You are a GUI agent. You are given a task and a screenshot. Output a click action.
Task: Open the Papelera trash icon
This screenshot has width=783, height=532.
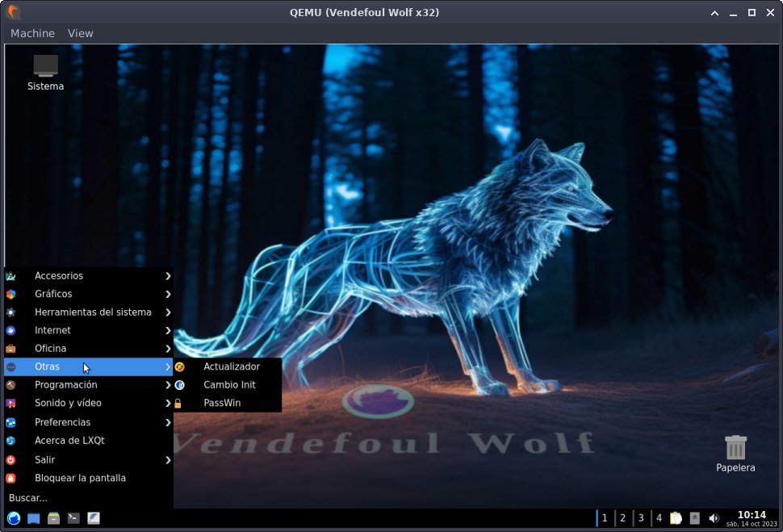(x=735, y=454)
